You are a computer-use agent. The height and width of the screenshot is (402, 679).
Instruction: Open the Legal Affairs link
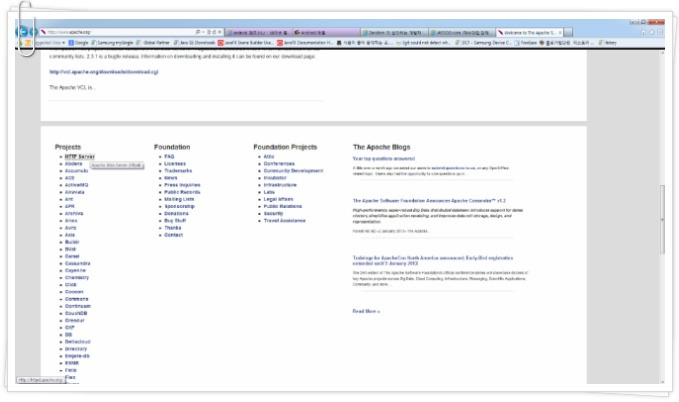point(278,199)
